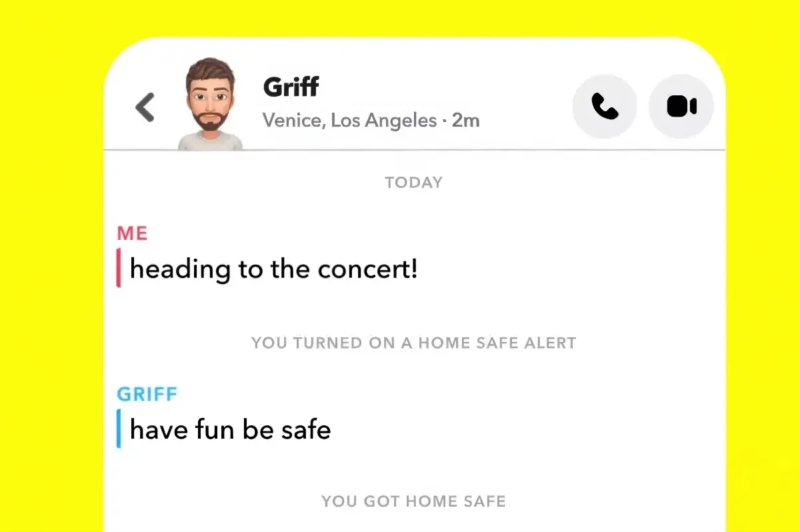
Task: Tap the ME sender label
Action: pos(132,233)
